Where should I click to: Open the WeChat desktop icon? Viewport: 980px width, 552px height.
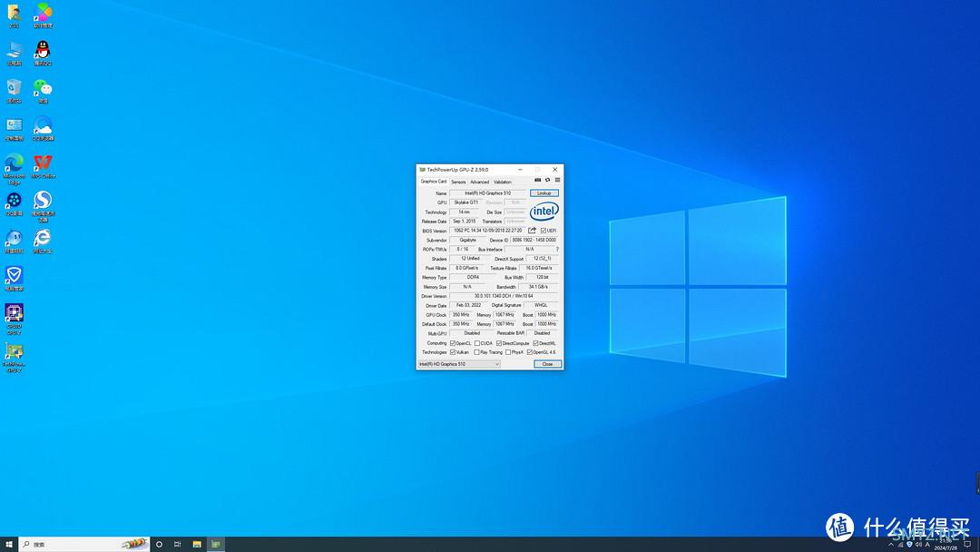[43, 91]
